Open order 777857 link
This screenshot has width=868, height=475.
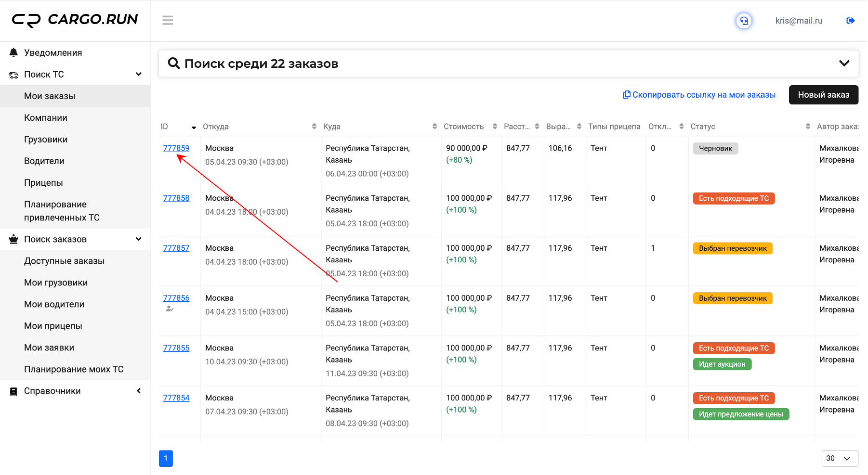(x=176, y=248)
